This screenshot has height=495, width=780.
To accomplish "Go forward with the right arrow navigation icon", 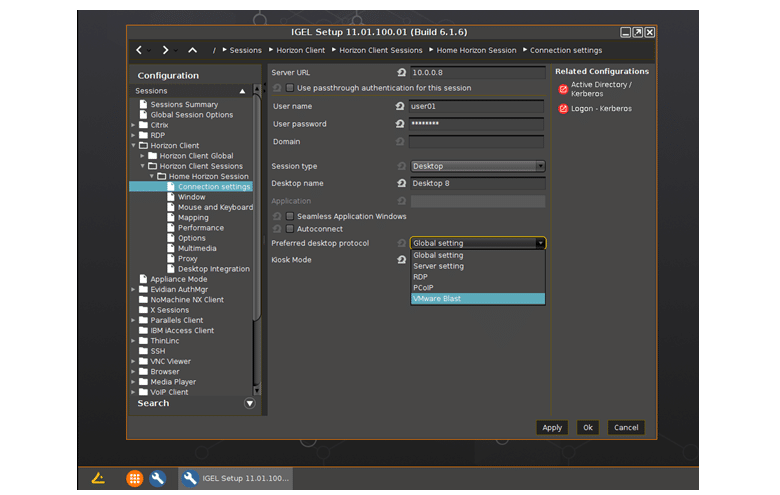I will (165, 50).
